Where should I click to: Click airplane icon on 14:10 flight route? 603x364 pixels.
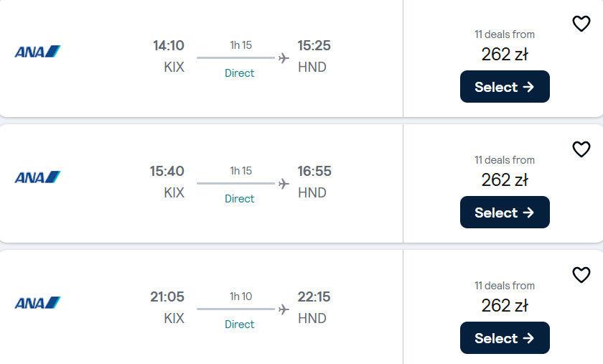tap(284, 57)
